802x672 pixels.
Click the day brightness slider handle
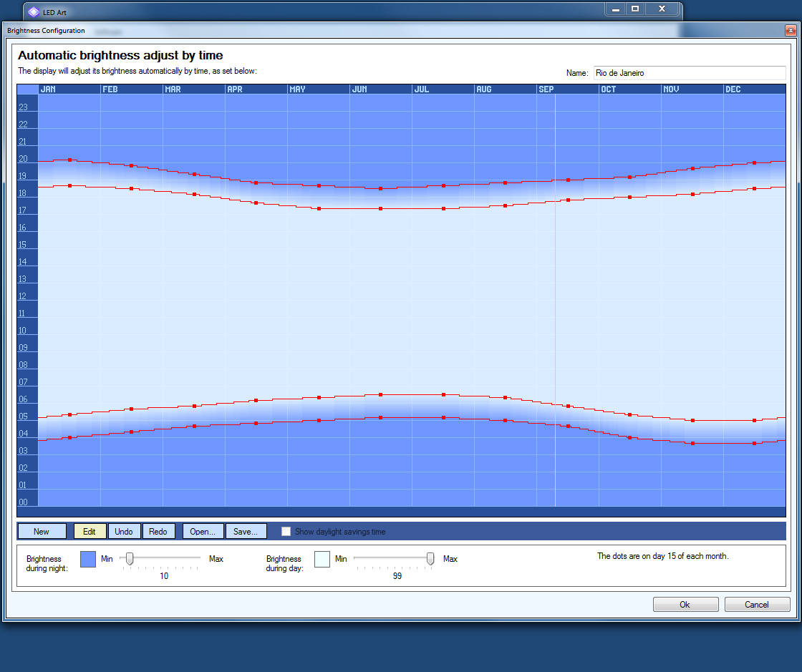point(430,558)
